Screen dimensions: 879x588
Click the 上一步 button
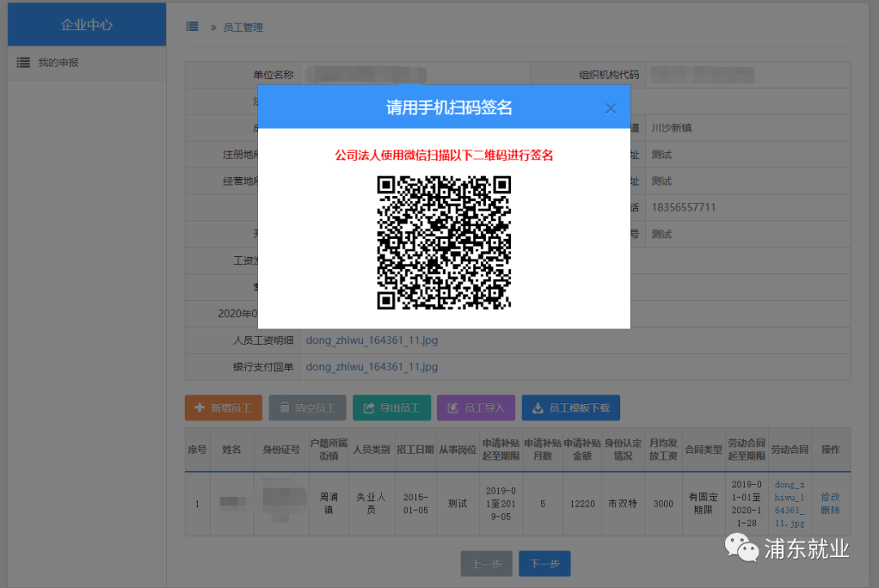pos(486,564)
